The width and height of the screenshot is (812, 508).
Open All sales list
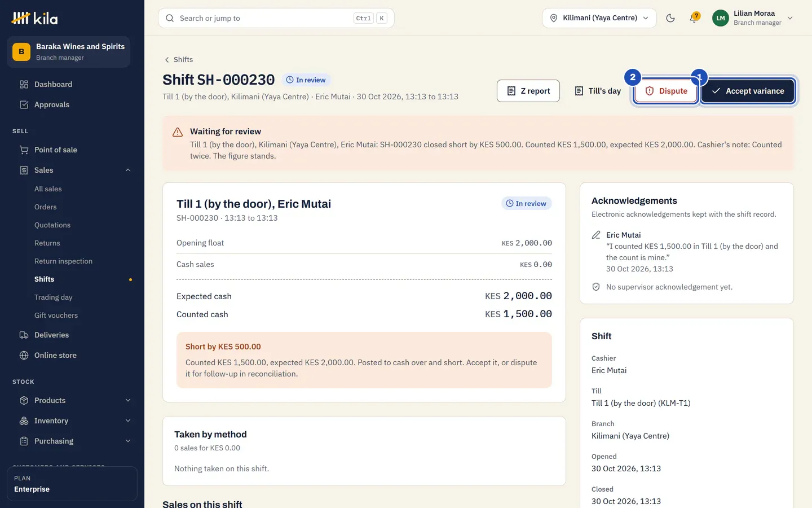[x=48, y=189]
